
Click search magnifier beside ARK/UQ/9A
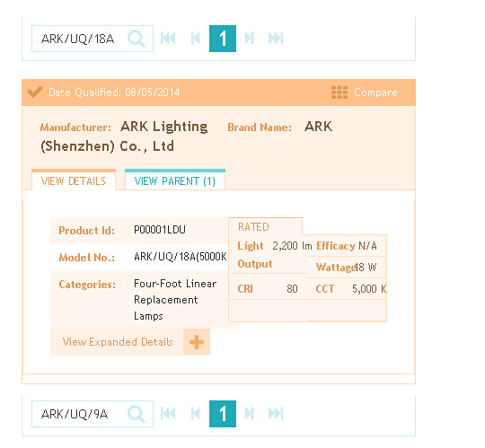[x=137, y=414]
